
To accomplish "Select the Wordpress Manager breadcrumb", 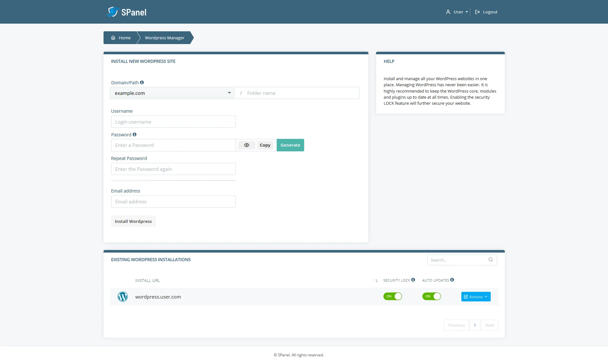I will point(164,38).
